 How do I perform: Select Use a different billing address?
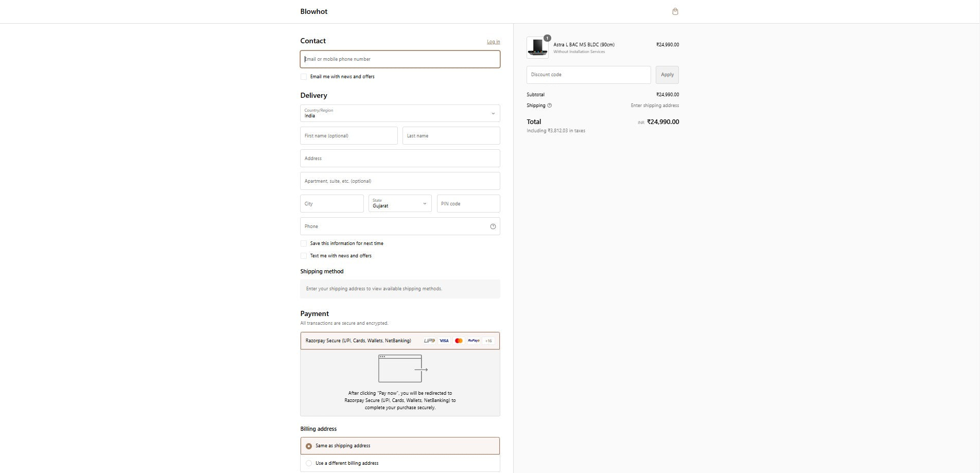click(309, 463)
